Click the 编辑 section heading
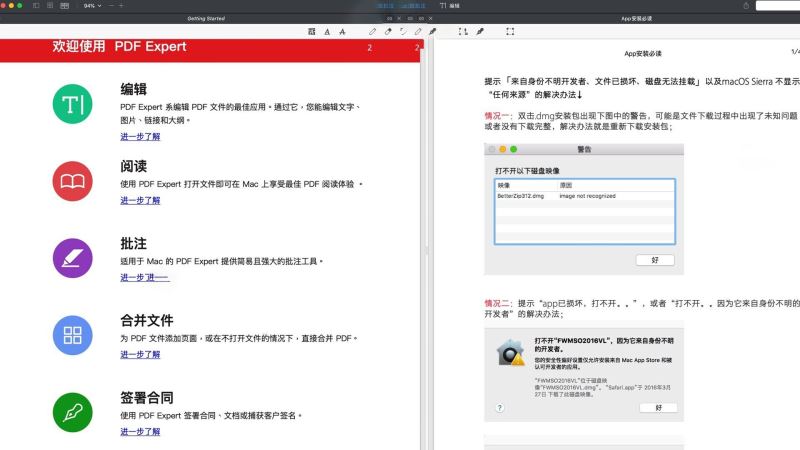Screen dimensions: 800x450 point(134,89)
